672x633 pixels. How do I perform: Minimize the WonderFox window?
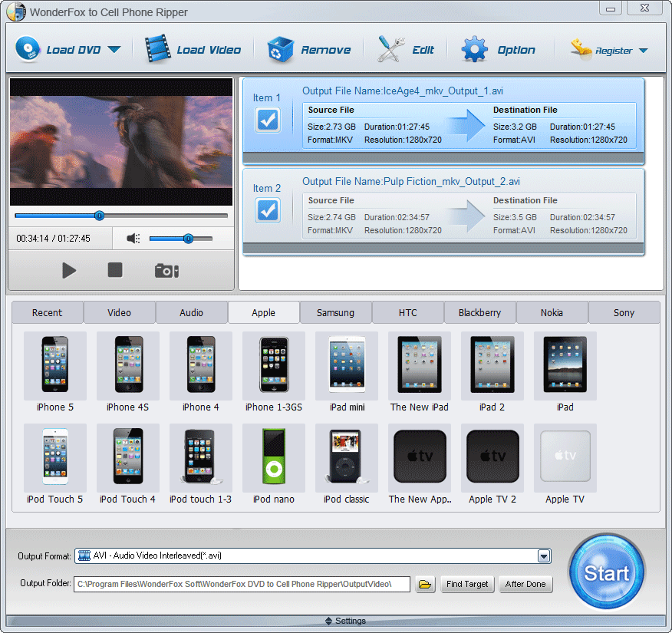[611, 8]
